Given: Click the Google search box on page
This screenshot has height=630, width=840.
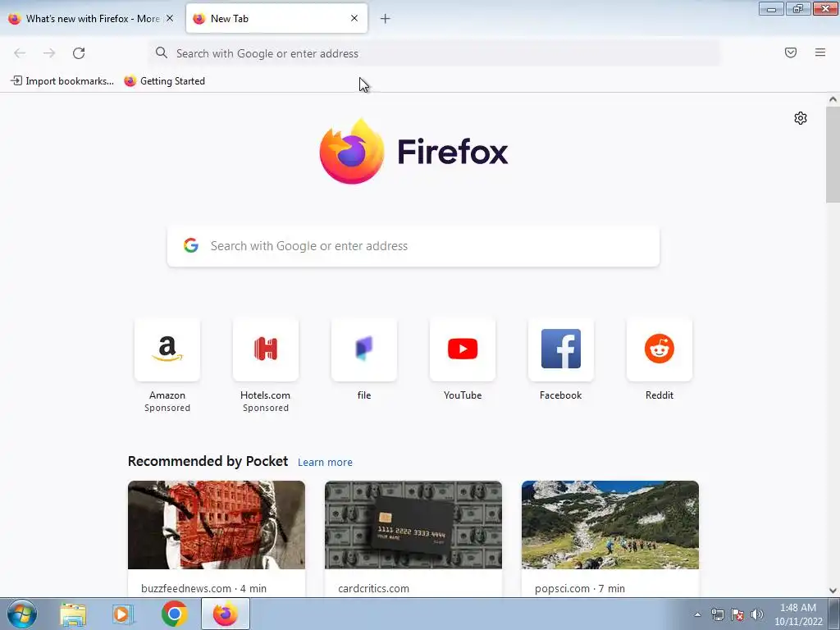Looking at the screenshot, I should (413, 246).
